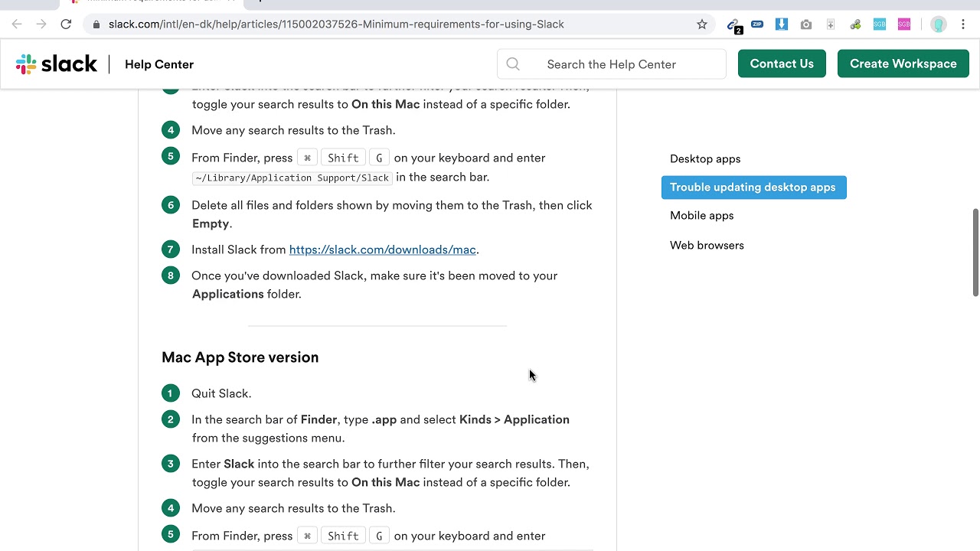Open the slack.com/downloads/mac link
Viewport: 980px width, 551px height.
pyautogui.click(x=383, y=249)
